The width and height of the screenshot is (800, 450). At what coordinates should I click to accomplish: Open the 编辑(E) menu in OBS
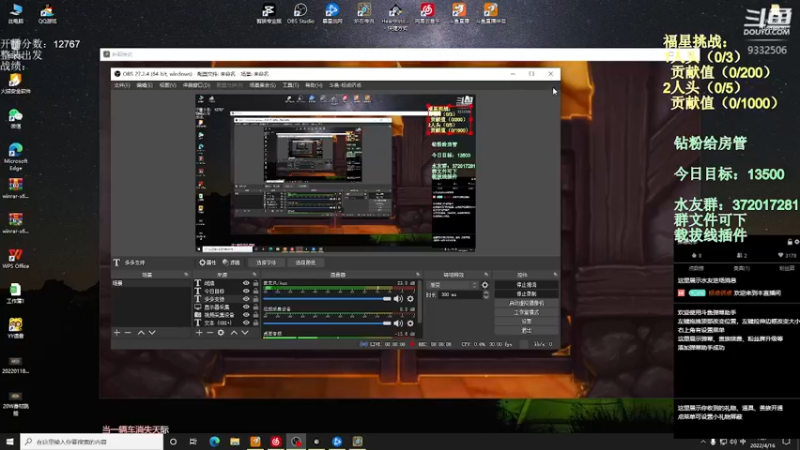[x=144, y=85]
